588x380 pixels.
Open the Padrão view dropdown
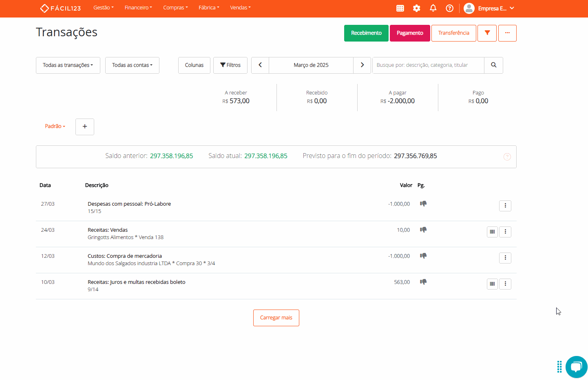[55, 126]
